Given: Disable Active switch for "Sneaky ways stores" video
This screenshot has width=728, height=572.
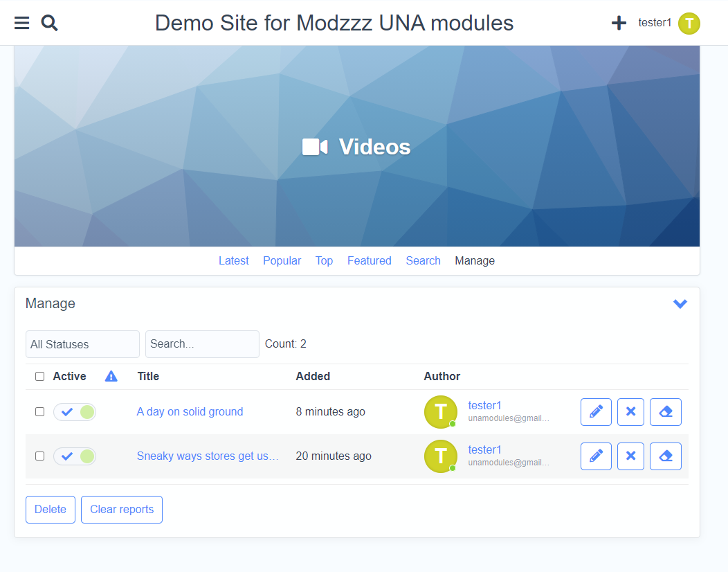Looking at the screenshot, I should click(75, 456).
